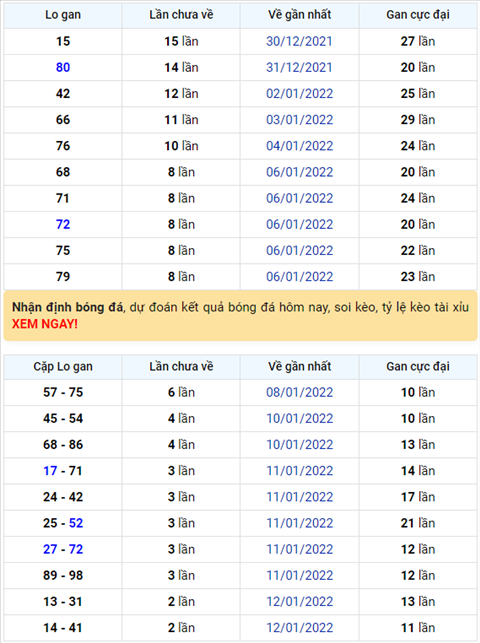Select pair 14 - 41

point(63,628)
